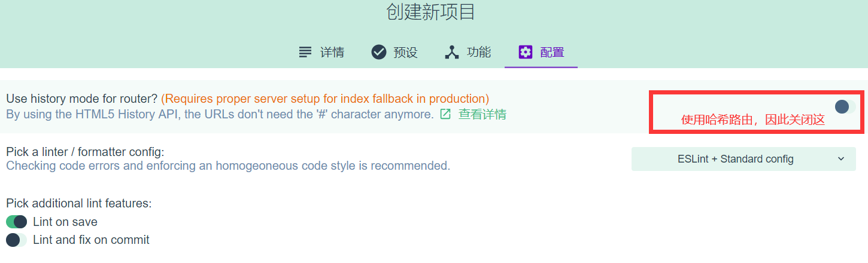The image size is (868, 263).
Task: Disable the Lint on save switch
Action: [x=17, y=222]
